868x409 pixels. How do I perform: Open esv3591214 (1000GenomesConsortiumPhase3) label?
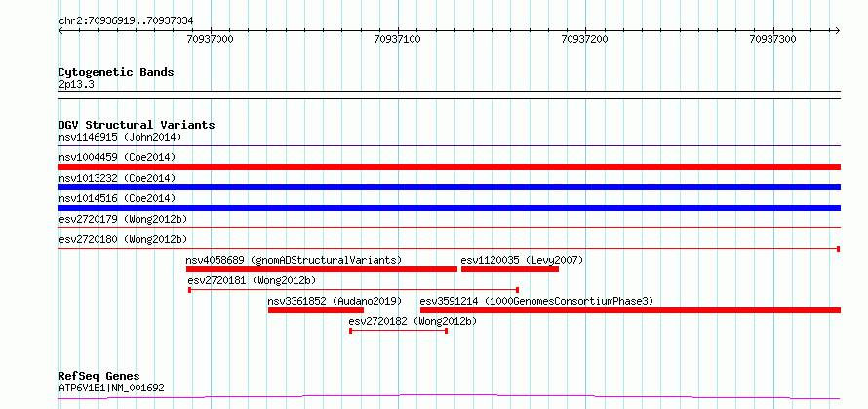[537, 301]
